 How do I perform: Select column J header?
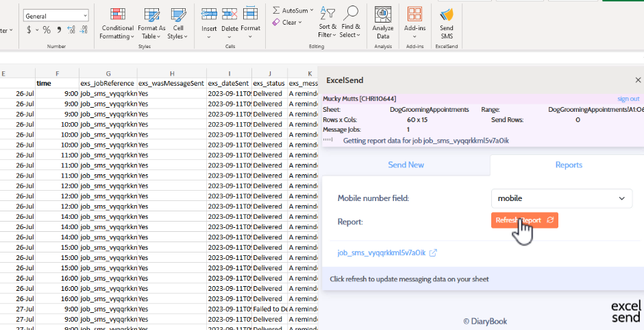270,73
